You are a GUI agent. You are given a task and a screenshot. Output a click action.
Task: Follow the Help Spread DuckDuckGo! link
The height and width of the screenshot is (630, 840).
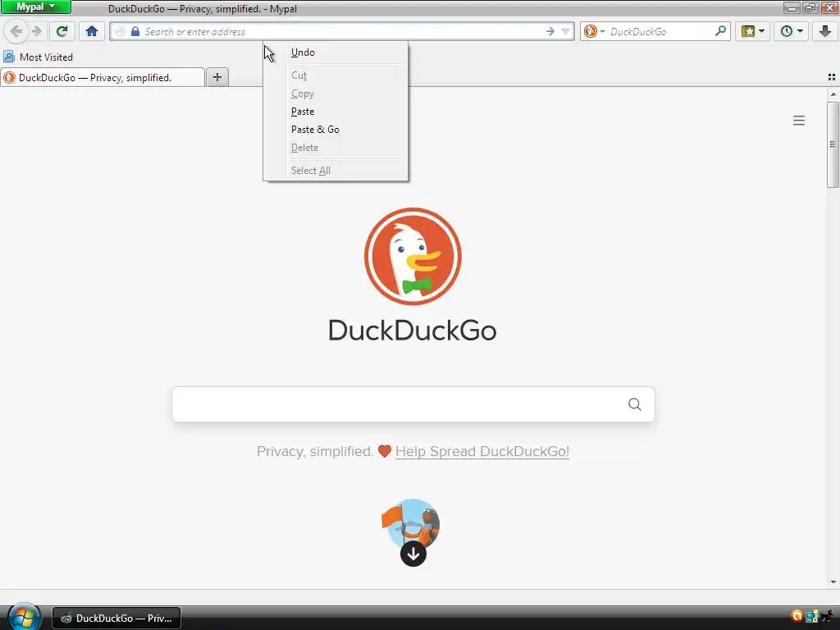tap(482, 452)
